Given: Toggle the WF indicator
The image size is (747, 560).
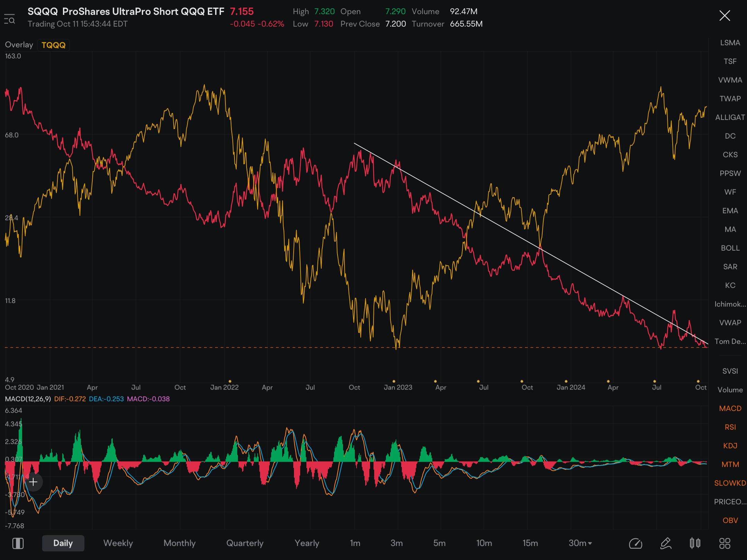Looking at the screenshot, I should click(x=730, y=192).
